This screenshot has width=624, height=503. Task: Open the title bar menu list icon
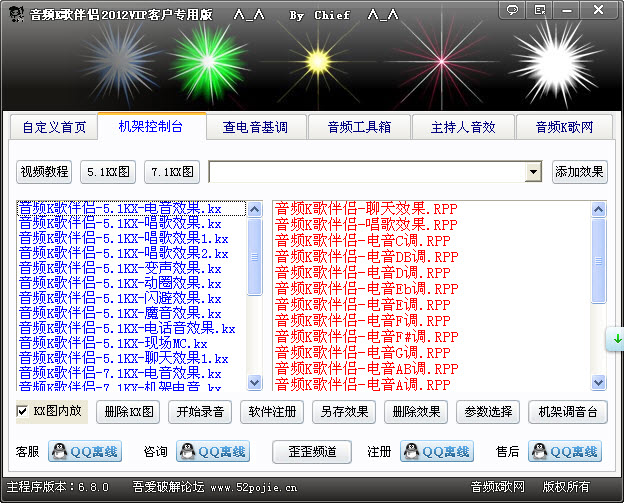[x=539, y=10]
